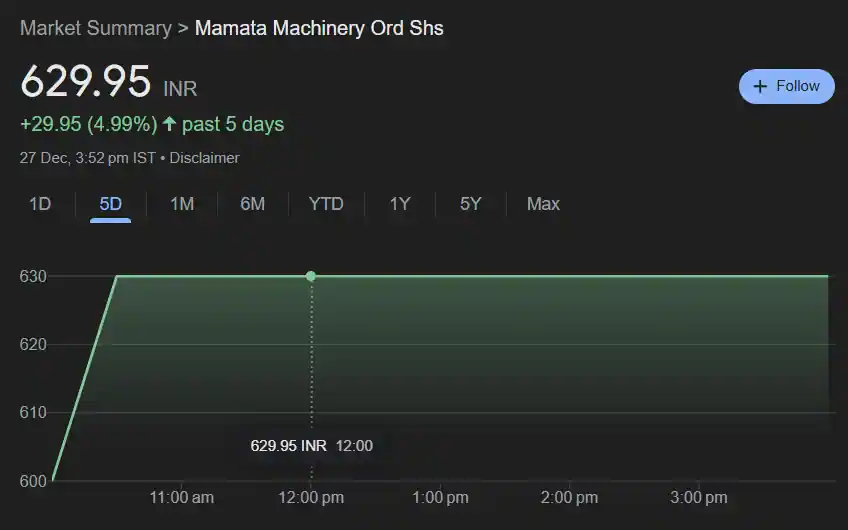The height and width of the screenshot is (530, 848).
Task: Click the 620 price axis label
Action: pyautogui.click(x=33, y=344)
